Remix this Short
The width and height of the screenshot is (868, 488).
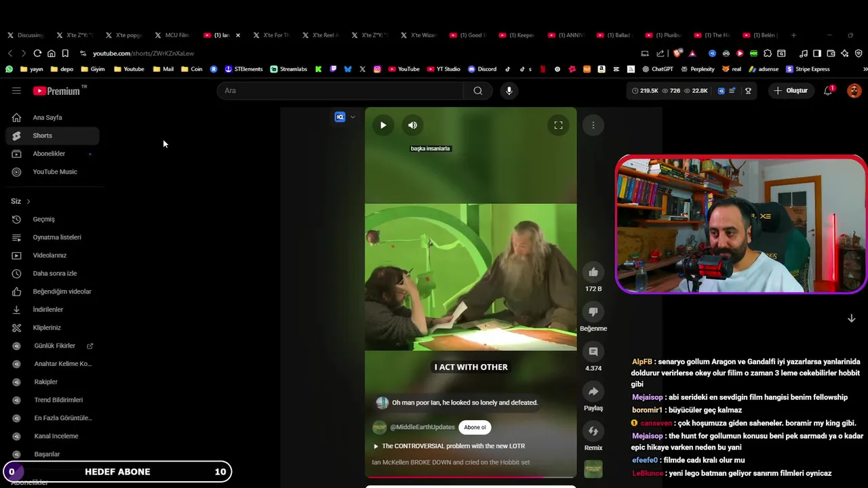tap(593, 431)
